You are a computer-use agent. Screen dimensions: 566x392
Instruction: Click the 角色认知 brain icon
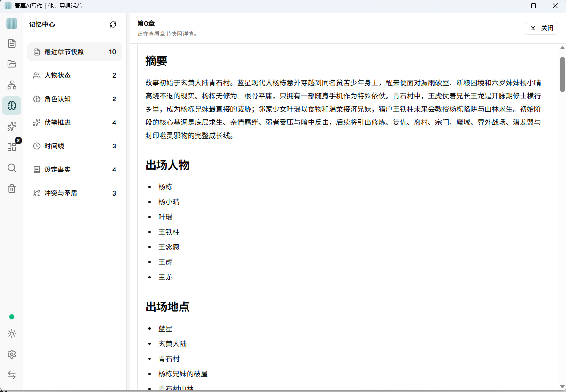click(x=37, y=99)
